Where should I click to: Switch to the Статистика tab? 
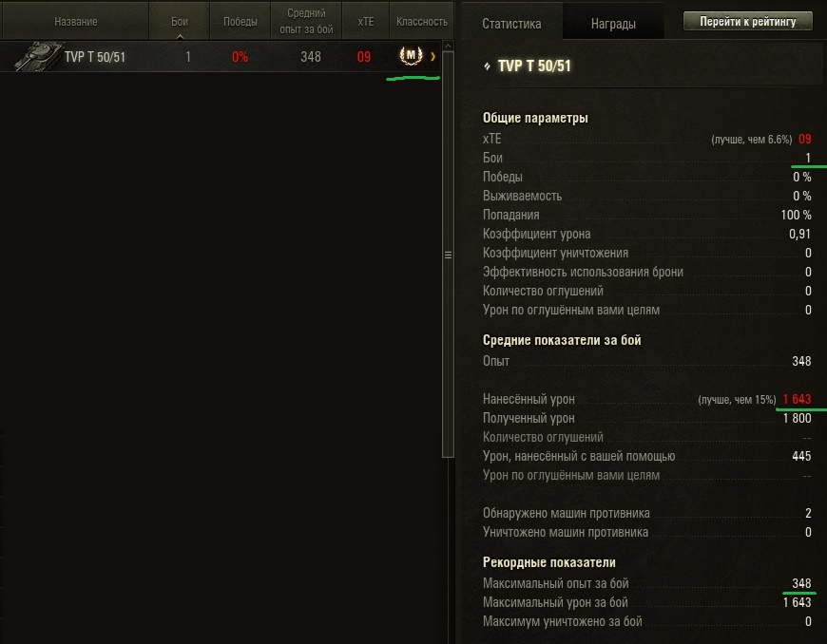click(x=511, y=24)
